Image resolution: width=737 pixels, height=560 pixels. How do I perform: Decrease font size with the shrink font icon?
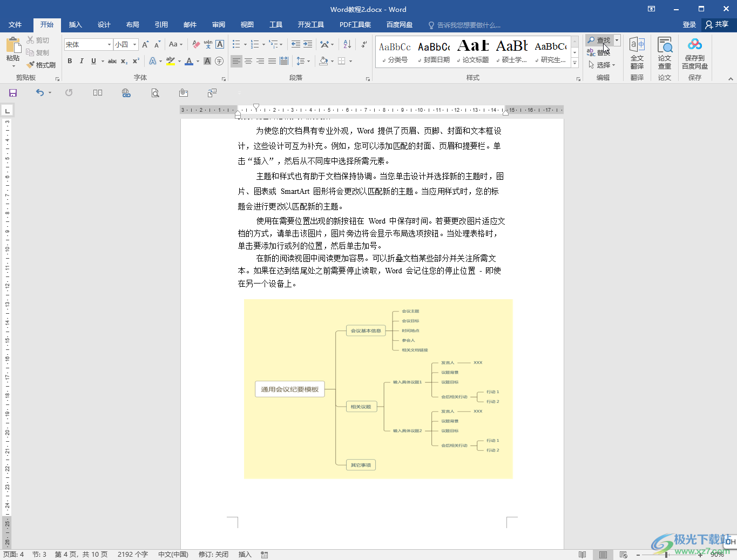pos(157,44)
